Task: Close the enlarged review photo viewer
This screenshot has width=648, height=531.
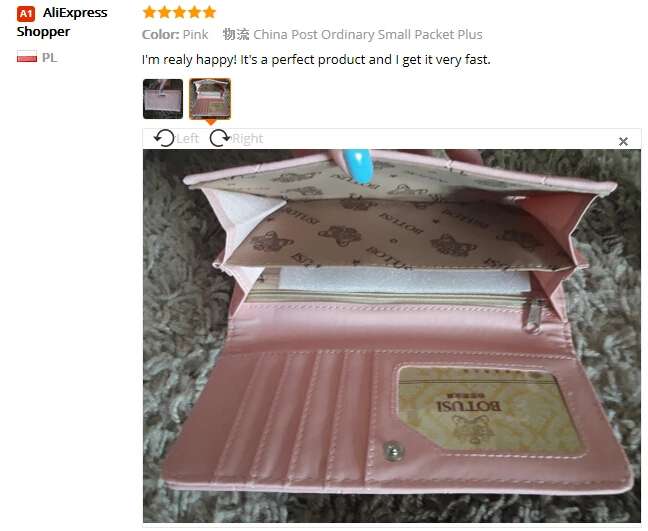Action: coord(623,141)
